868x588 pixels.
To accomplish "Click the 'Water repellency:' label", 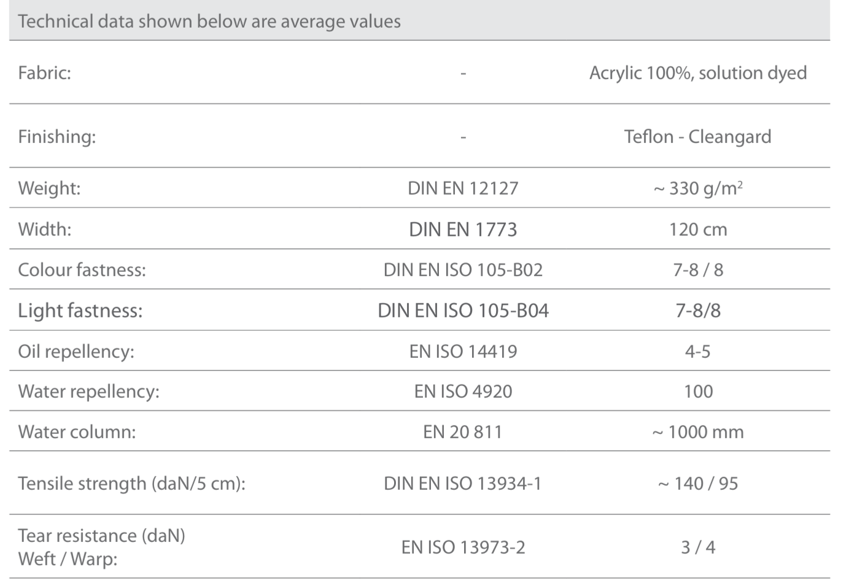I will (89, 392).
